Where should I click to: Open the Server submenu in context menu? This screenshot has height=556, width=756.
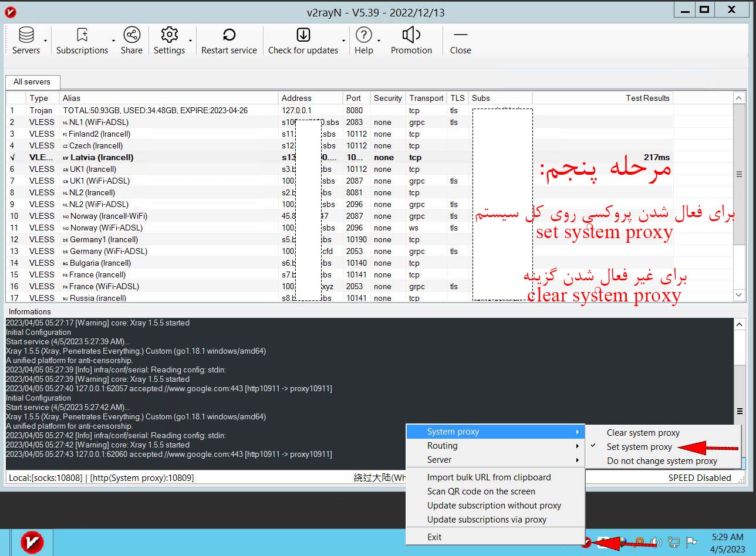(495, 460)
